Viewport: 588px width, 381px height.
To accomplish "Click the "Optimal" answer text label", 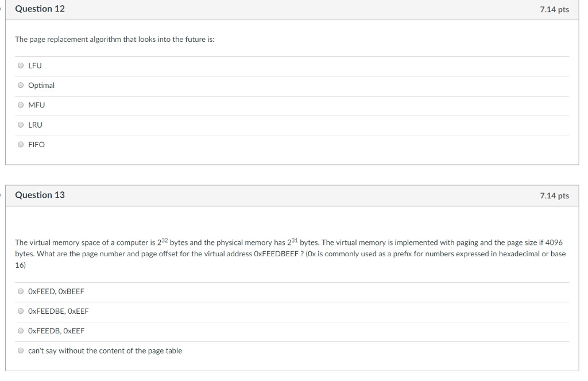I will (41, 86).
